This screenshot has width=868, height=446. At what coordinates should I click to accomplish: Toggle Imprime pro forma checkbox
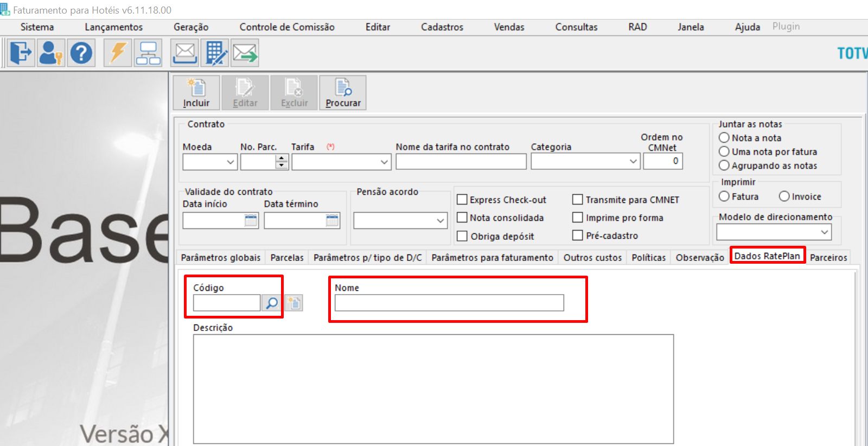pos(578,218)
